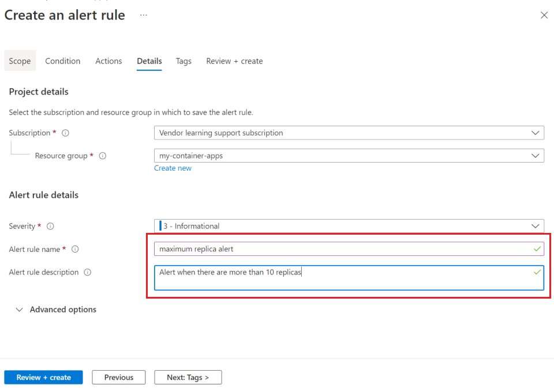Click the Review + create button
Screen dimensions: 554x392
43,377
